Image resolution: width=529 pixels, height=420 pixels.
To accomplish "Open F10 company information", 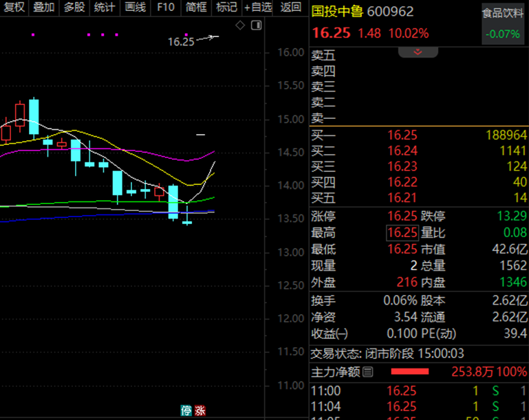I will tap(165, 8).
